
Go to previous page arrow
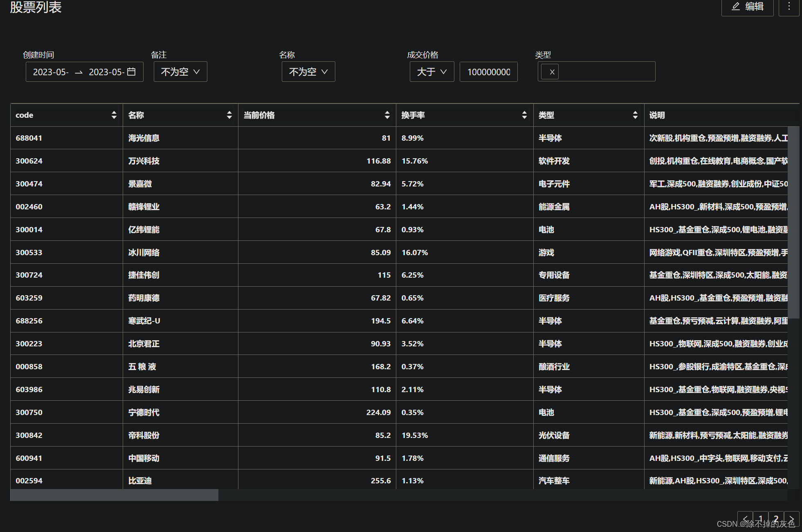pos(745,518)
